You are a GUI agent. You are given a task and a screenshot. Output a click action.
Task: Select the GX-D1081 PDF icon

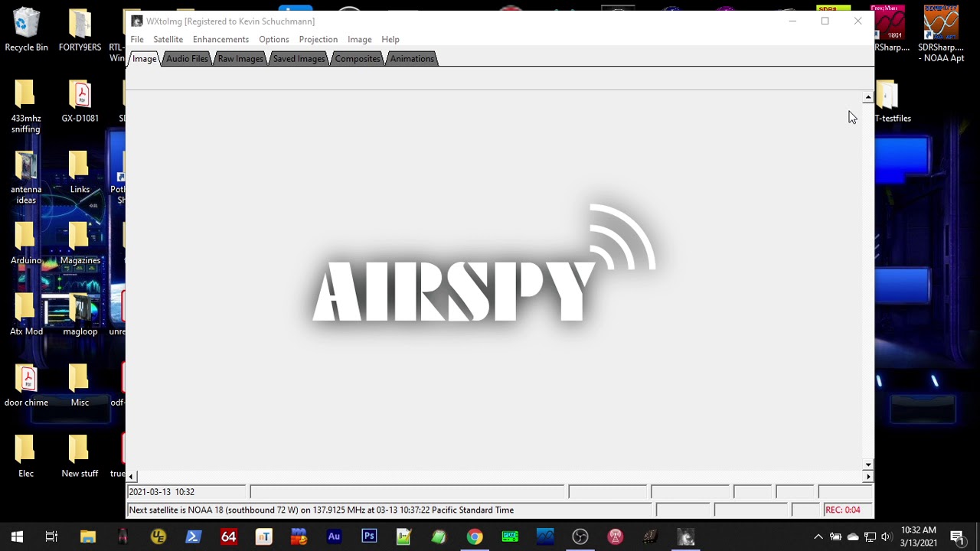(x=80, y=102)
